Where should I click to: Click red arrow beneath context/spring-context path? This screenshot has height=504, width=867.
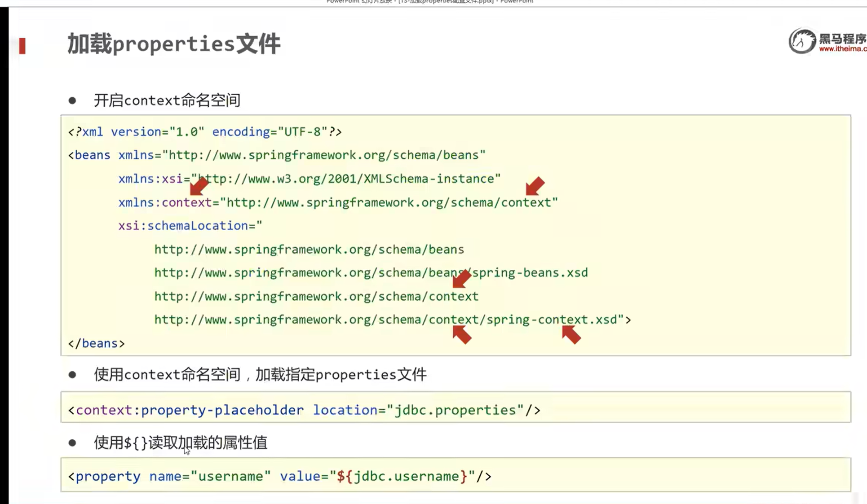(x=462, y=334)
